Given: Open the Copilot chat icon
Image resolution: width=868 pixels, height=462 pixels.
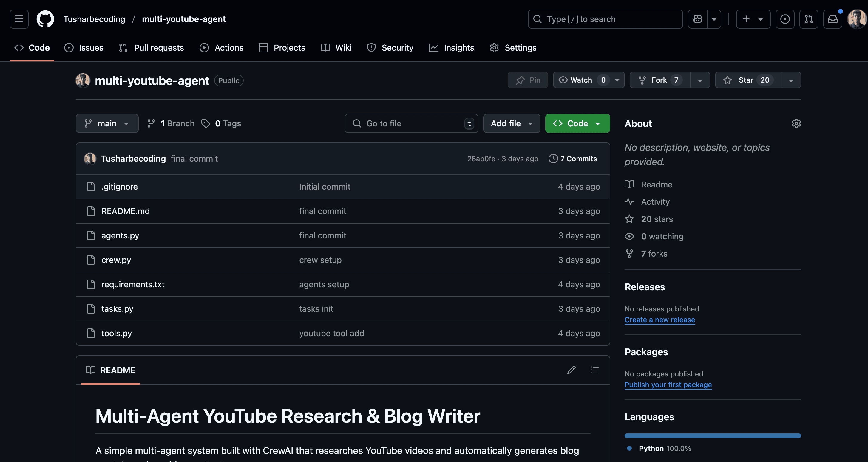Looking at the screenshot, I should [x=697, y=19].
